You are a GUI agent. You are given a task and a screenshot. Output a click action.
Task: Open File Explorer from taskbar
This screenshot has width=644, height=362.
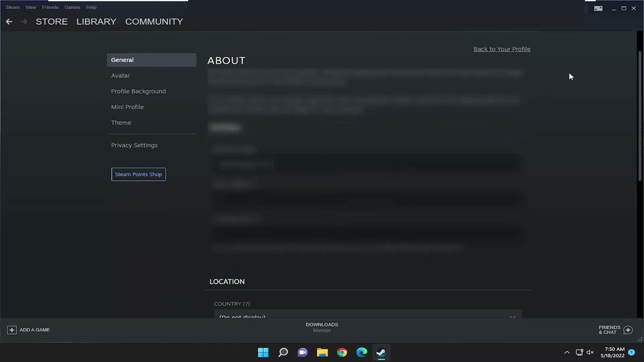point(323,352)
